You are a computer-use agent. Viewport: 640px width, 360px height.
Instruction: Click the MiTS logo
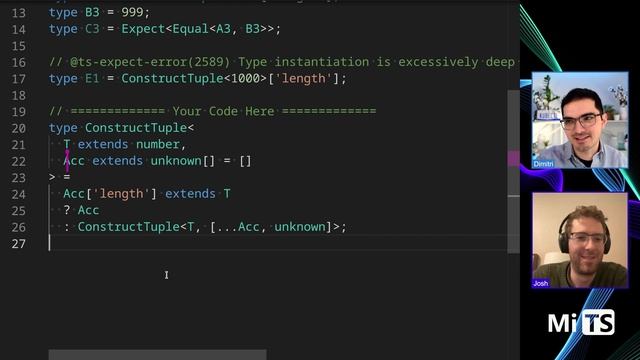tap(581, 322)
